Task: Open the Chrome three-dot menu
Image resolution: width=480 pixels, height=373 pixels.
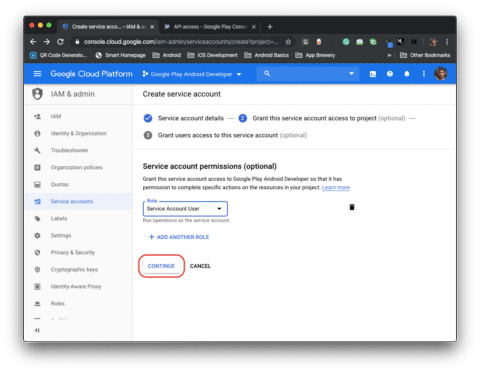Action: (447, 42)
